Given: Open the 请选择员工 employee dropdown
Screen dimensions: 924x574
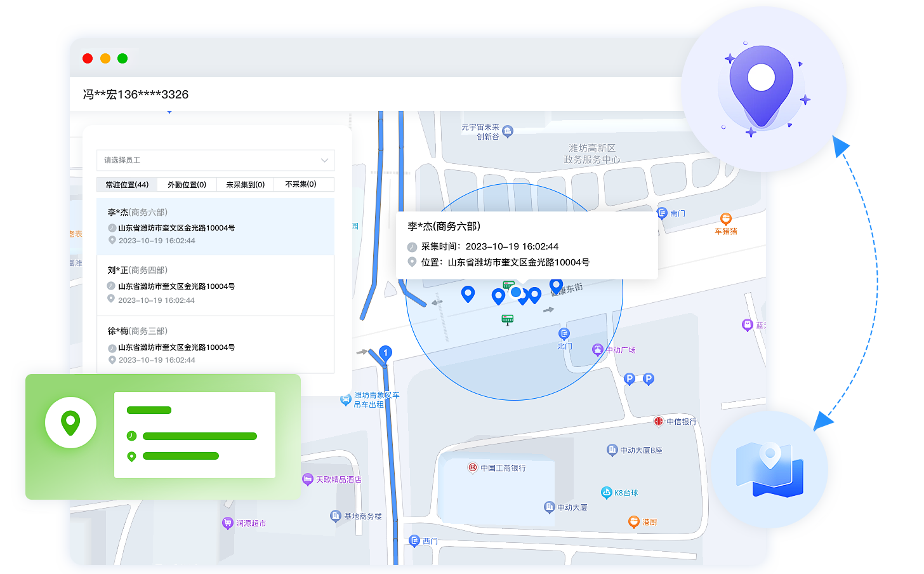Looking at the screenshot, I should [216, 160].
